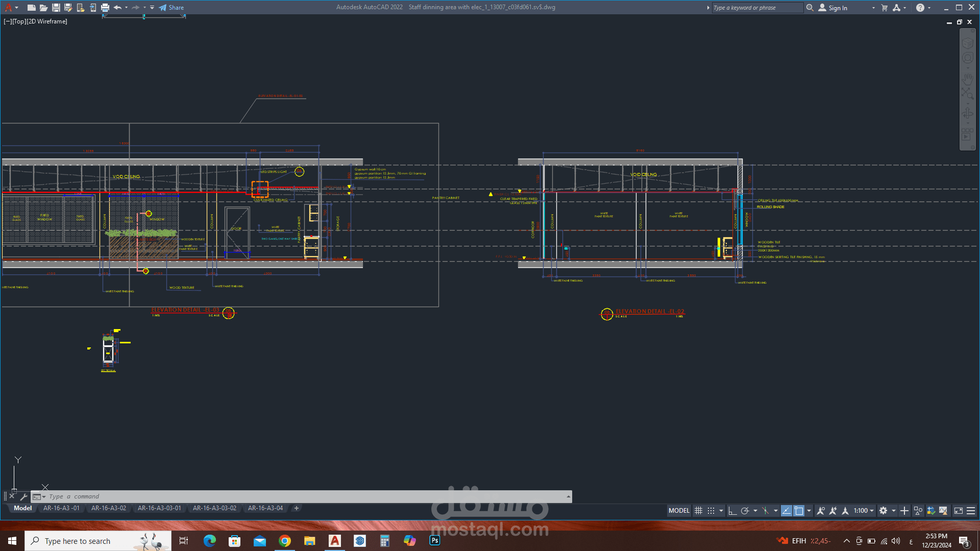
Task: Toggle the drawing grid display
Action: tap(698, 511)
